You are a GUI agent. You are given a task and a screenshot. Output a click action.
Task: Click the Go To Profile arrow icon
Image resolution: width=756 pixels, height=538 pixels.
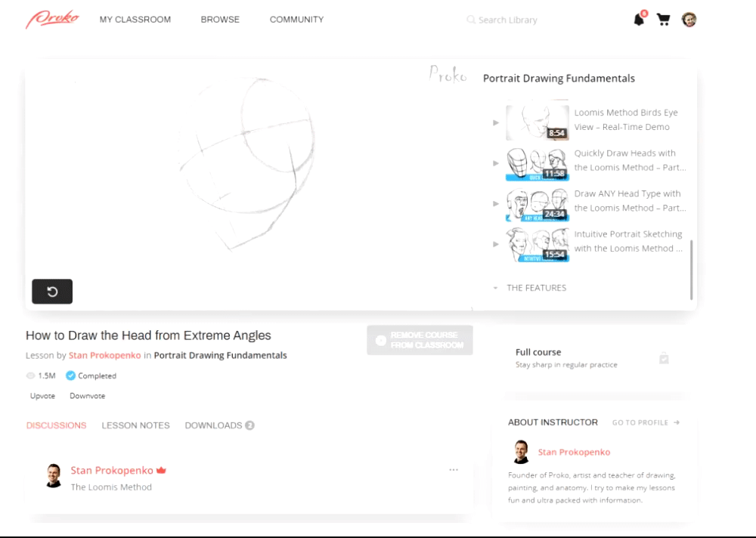pos(677,422)
